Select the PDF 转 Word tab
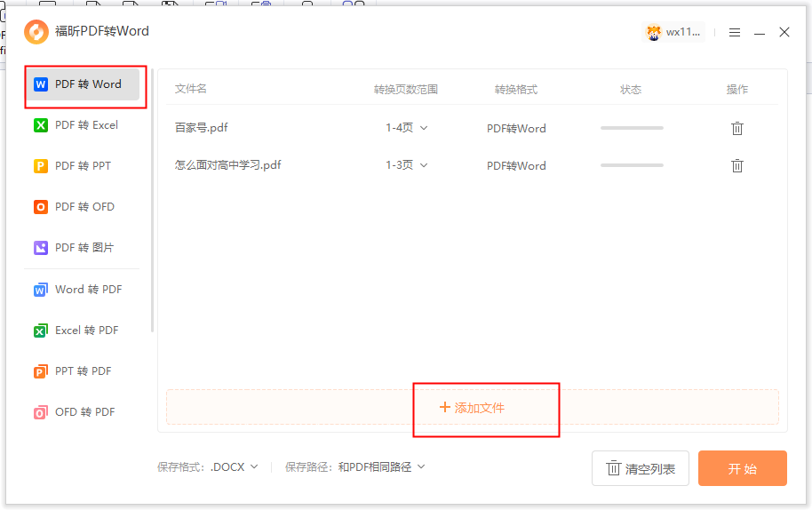Image resolution: width=812 pixels, height=510 pixels. pos(83,84)
